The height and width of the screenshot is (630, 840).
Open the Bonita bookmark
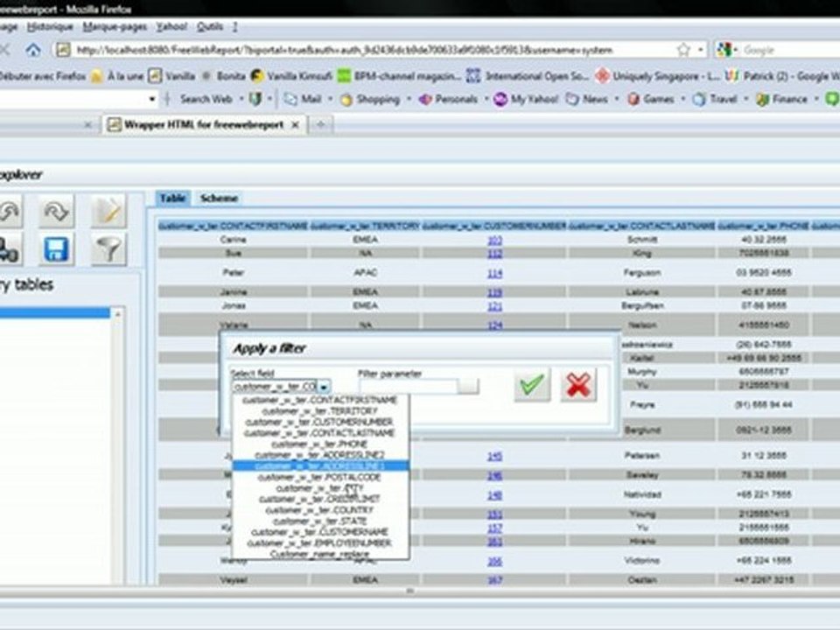(x=223, y=76)
